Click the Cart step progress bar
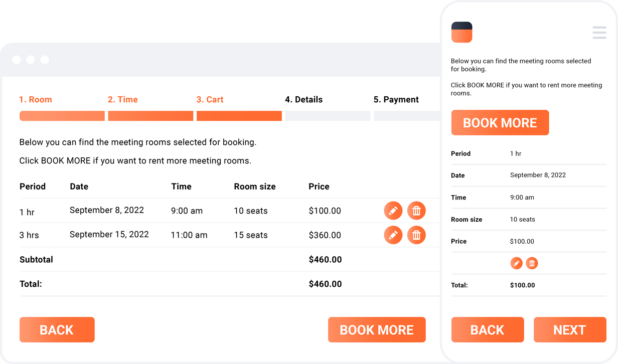618x364 pixels. [239, 116]
